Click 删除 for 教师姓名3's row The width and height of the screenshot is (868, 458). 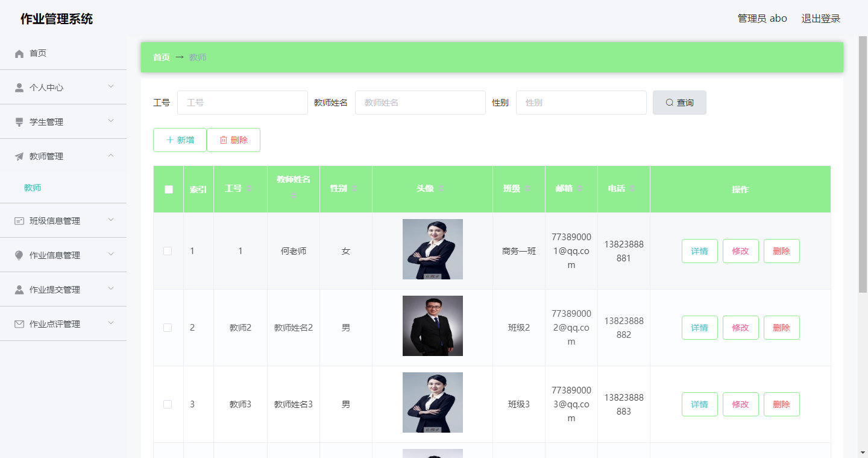click(782, 404)
